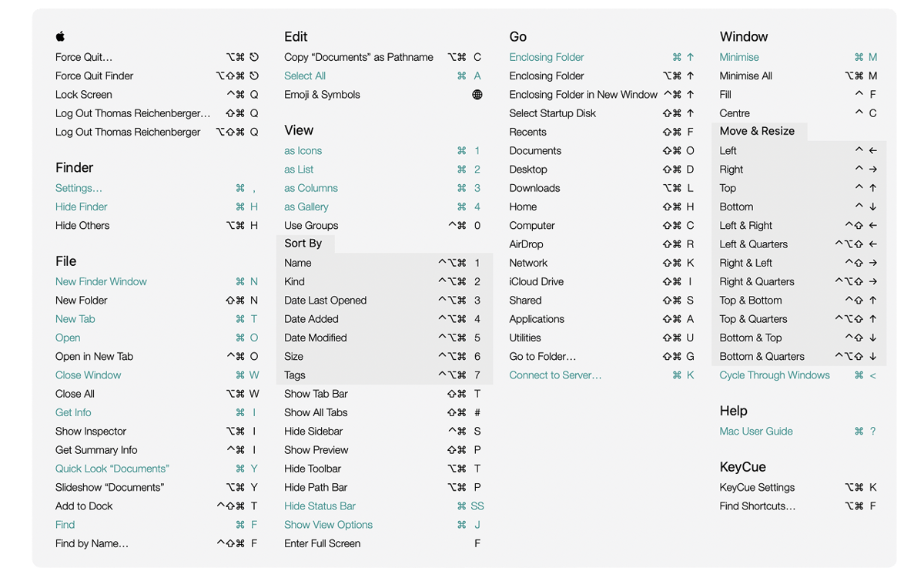Open Finder Settings… shortcut entry
924x578 pixels.
coord(79,188)
